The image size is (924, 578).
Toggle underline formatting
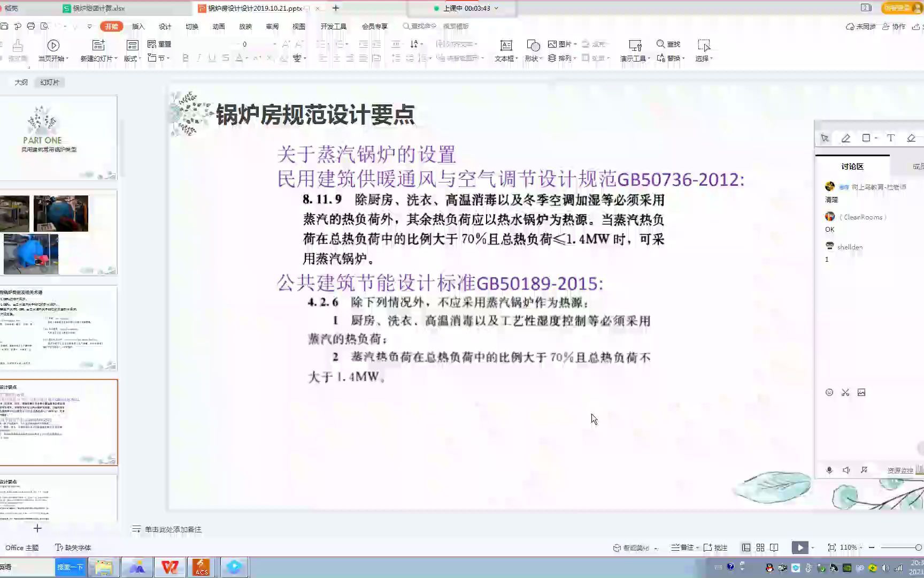212,58
